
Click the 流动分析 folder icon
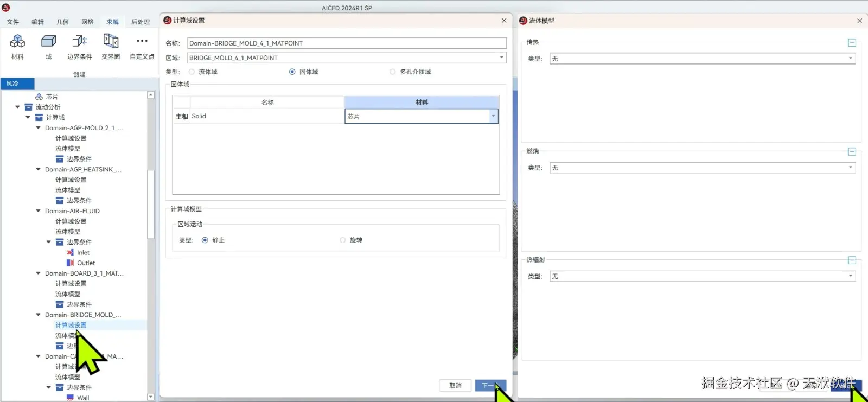(29, 107)
